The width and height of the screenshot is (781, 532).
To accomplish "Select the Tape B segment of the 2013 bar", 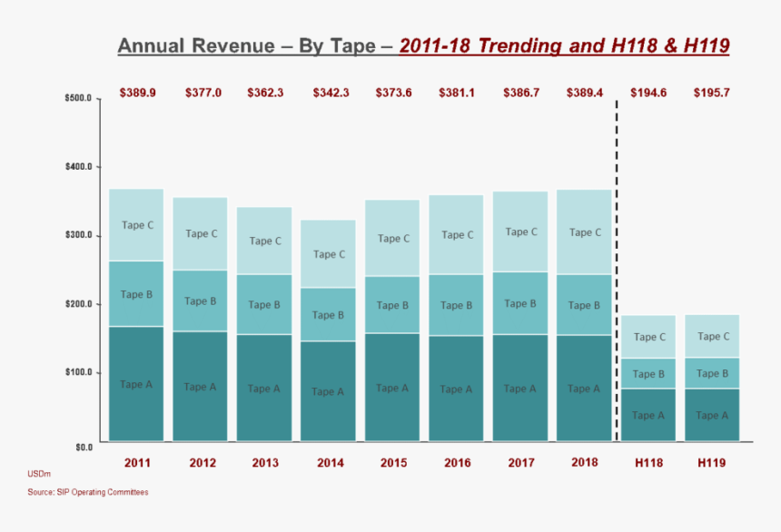I will point(264,304).
